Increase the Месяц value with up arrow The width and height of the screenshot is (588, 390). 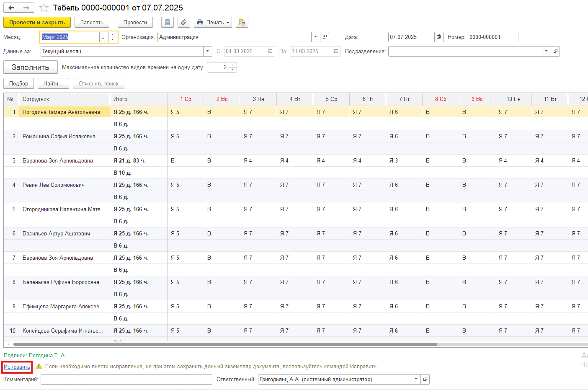point(113,35)
